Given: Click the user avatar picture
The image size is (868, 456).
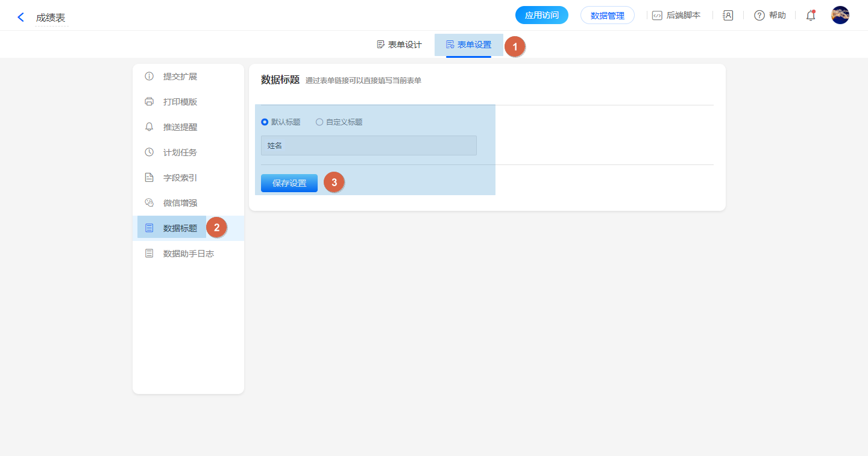Looking at the screenshot, I should pos(840,15).
